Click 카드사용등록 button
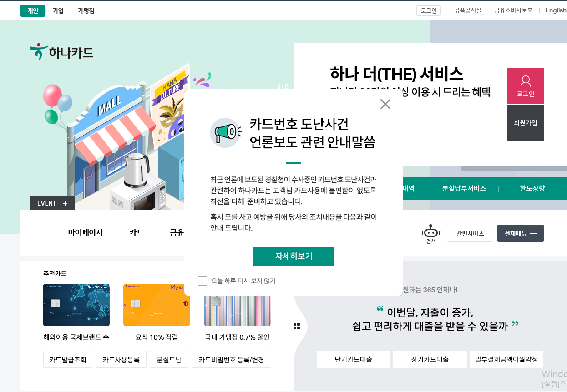 tap(121, 359)
